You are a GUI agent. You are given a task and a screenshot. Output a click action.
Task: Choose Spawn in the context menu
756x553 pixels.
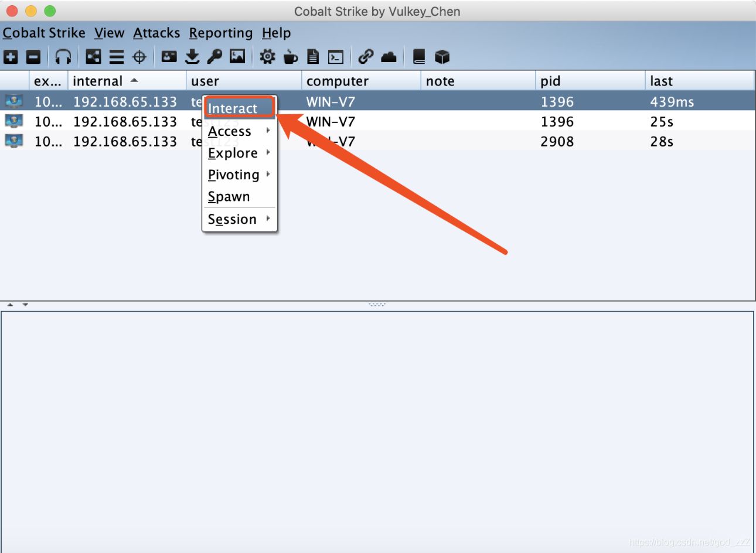click(239, 196)
